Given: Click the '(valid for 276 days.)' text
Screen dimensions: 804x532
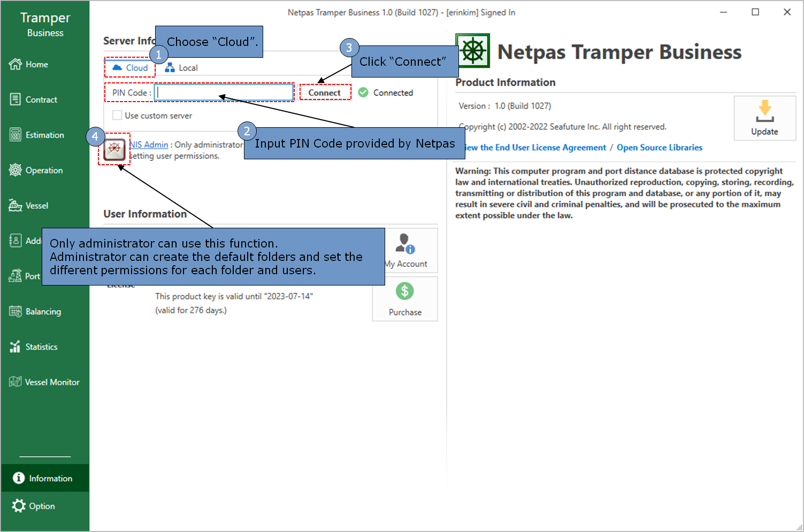Looking at the screenshot, I should pos(191,310).
